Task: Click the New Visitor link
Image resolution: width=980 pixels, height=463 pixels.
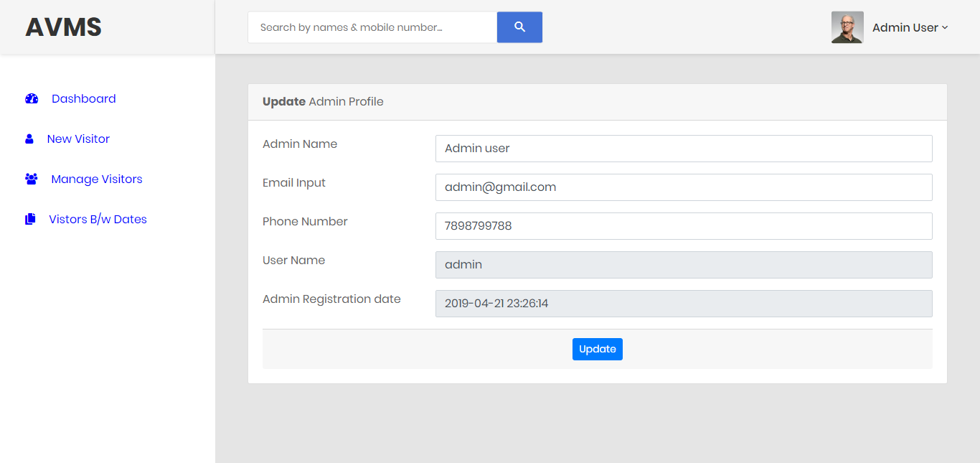Action: (78, 139)
